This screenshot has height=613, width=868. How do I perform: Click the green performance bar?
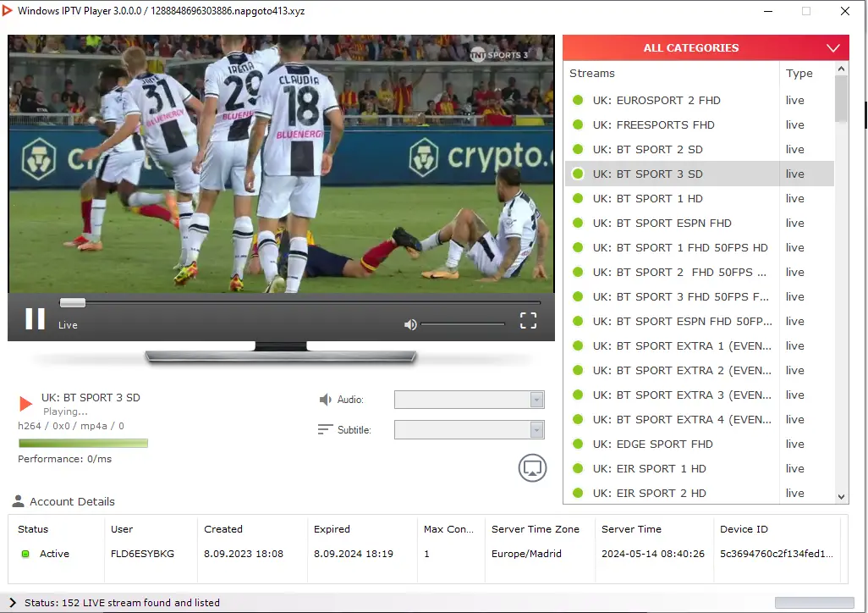(x=83, y=443)
